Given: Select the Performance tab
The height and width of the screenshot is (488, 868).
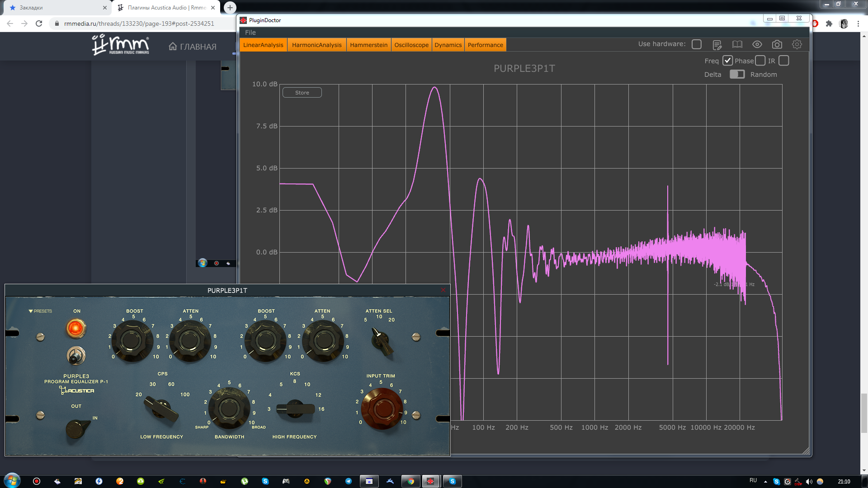Looking at the screenshot, I should pyautogui.click(x=485, y=45).
